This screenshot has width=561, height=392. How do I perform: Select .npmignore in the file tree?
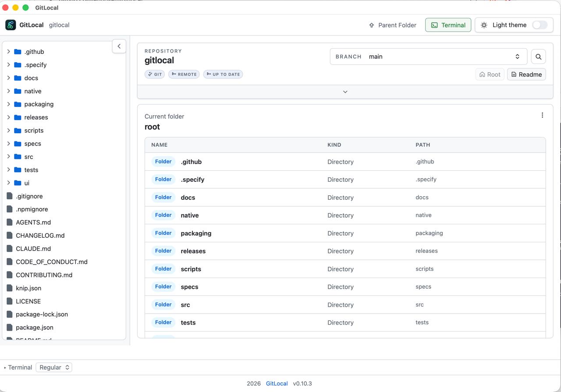tap(32, 209)
